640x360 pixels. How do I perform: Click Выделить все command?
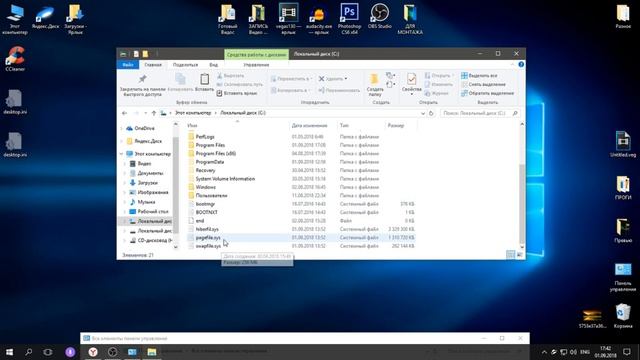pos(479,76)
